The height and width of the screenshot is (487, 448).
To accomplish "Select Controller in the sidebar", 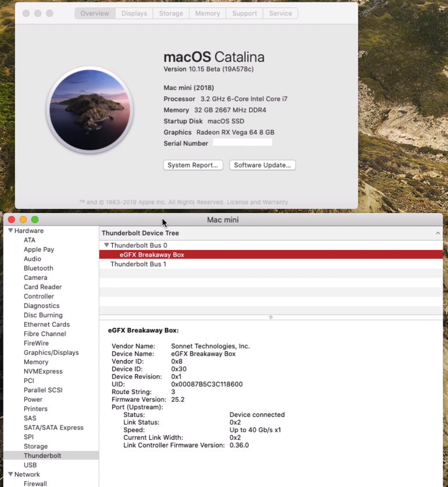I will (x=39, y=296).
